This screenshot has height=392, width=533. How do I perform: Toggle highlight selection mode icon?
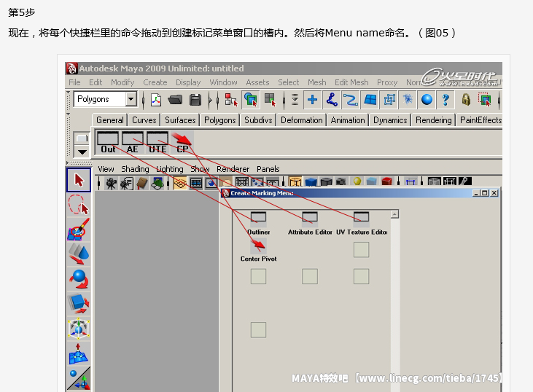tap(485, 100)
